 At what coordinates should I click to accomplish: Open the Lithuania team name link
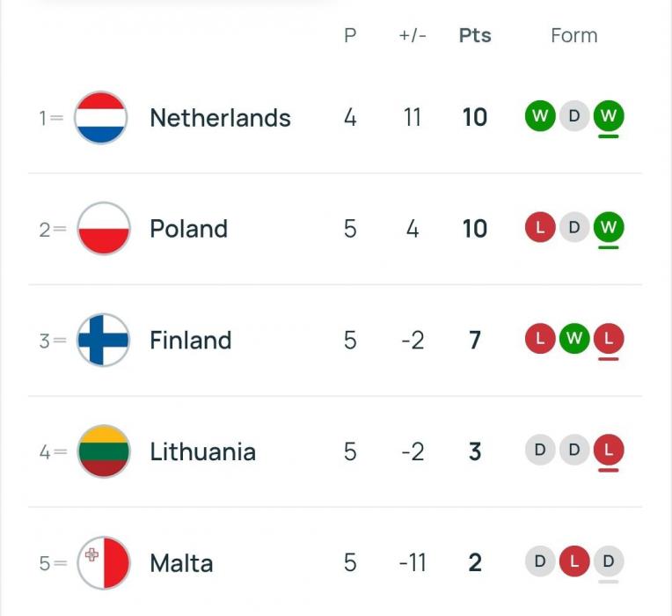point(202,451)
